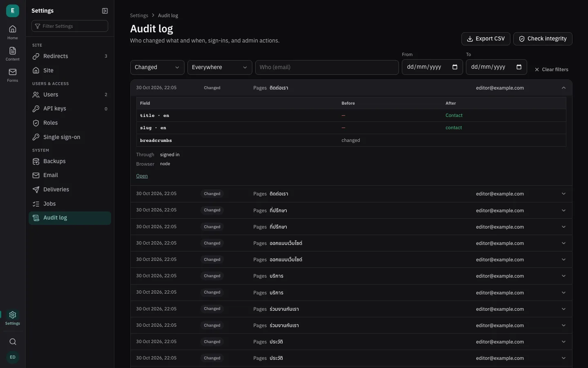Clear filters on the audit log
Screen dimensions: 588x368
click(x=551, y=70)
